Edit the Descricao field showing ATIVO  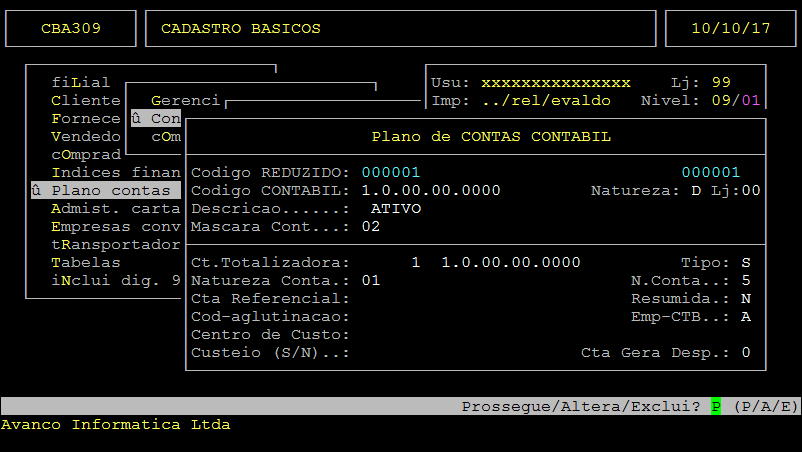(x=396, y=208)
